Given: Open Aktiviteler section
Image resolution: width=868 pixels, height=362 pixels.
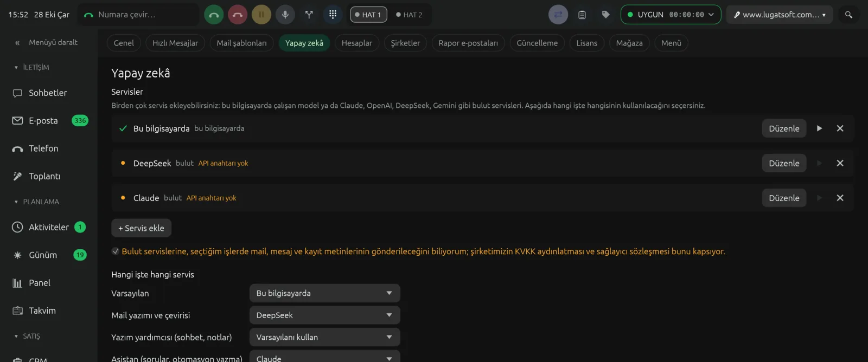Looking at the screenshot, I should point(49,227).
